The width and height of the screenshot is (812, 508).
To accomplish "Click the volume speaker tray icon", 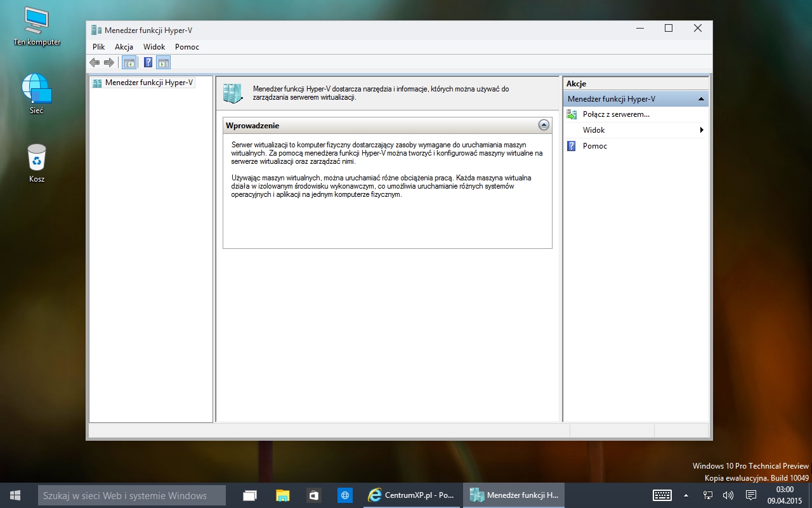I will tap(728, 495).
